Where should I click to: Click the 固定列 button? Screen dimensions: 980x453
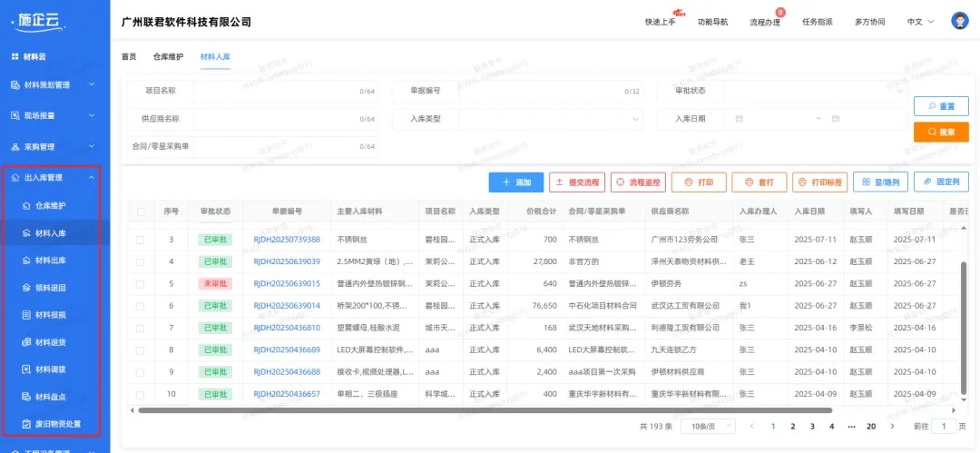(941, 182)
